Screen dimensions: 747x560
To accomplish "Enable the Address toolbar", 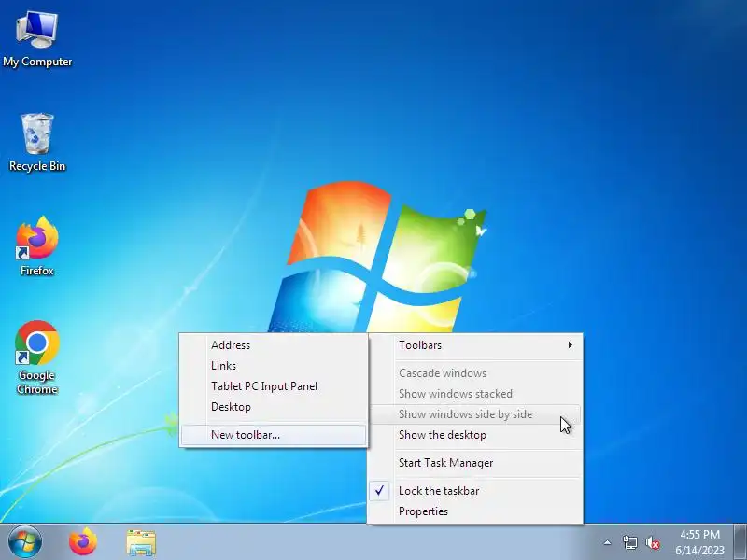I will click(x=274, y=345).
